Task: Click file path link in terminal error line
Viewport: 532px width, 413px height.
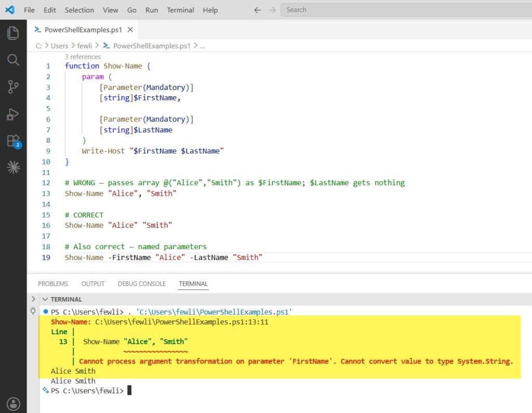Action: (181, 322)
